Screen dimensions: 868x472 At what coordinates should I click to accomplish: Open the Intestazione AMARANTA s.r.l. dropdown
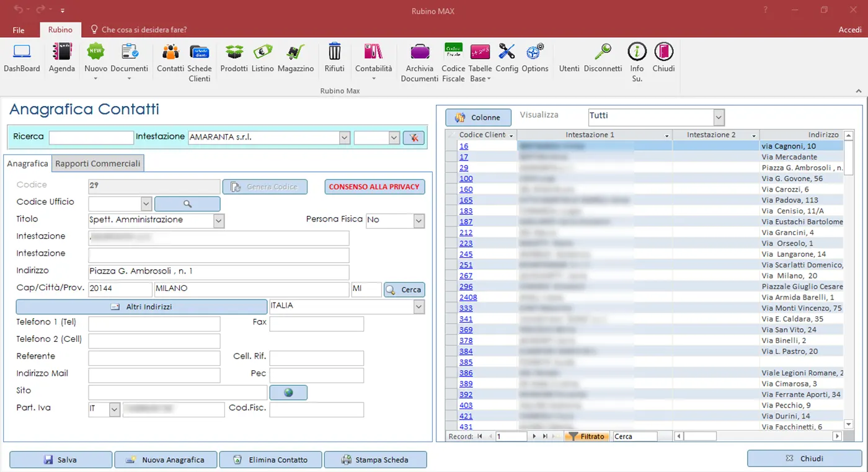(x=345, y=138)
